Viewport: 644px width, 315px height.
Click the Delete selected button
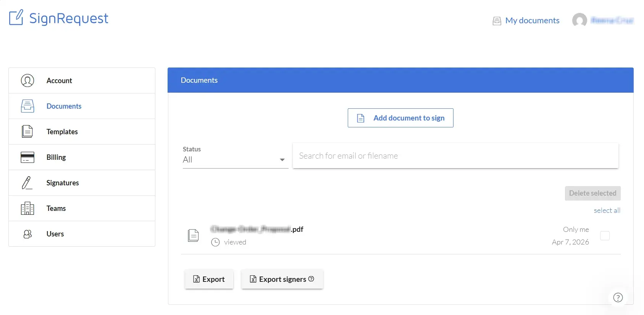[592, 193]
